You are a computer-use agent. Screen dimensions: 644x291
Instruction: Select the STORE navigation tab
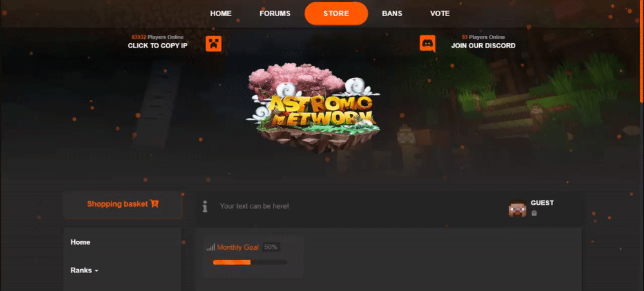click(x=336, y=14)
